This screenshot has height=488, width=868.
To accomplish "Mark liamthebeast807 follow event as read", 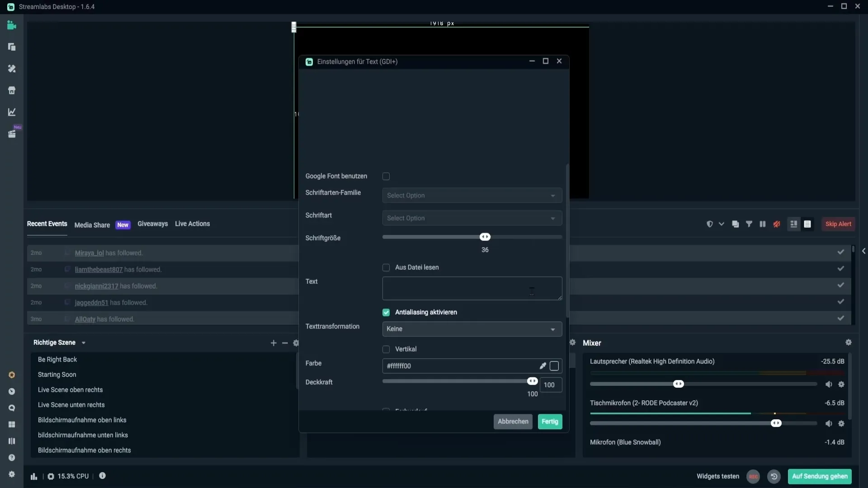I will pos(840,269).
